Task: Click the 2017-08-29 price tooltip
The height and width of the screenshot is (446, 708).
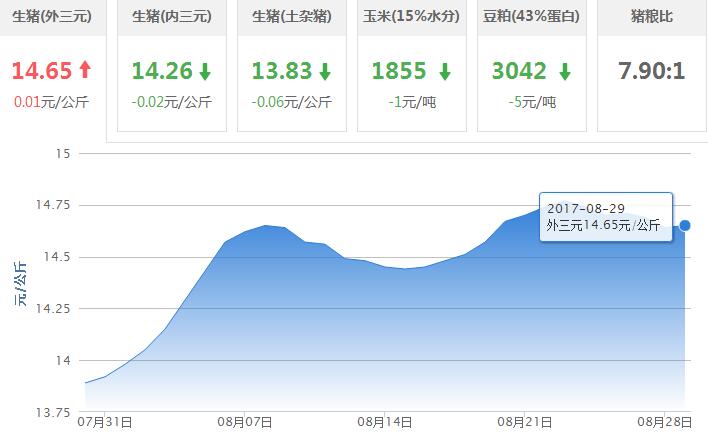Action: click(x=603, y=216)
